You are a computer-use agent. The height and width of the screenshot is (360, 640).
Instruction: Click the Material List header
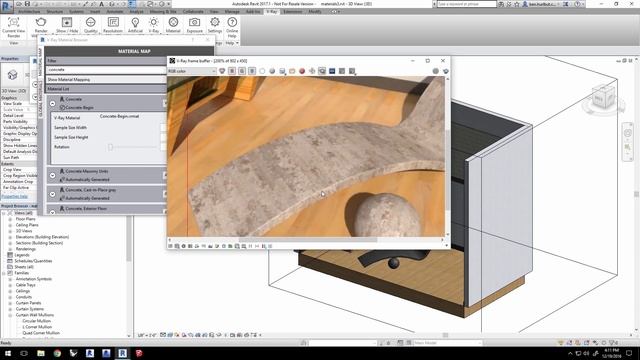point(106,89)
